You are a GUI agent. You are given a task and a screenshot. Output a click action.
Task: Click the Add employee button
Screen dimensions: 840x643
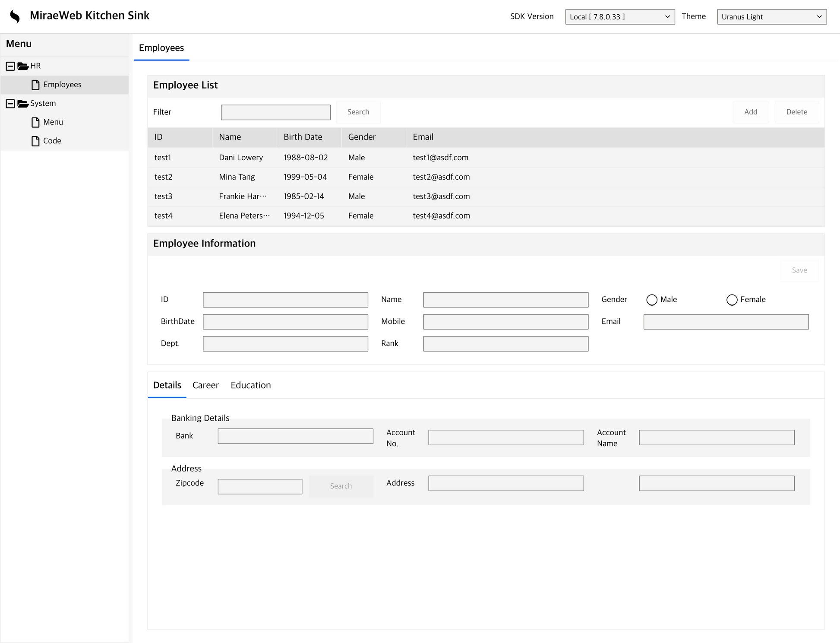click(750, 112)
